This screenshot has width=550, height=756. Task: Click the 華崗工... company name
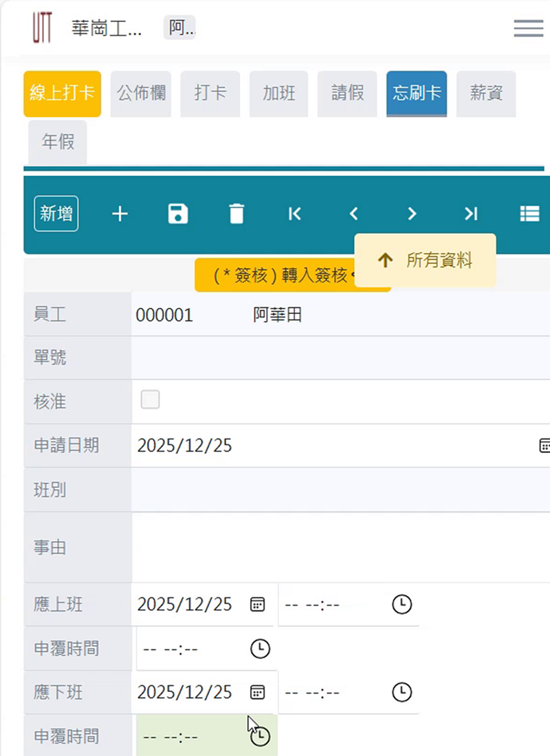tap(107, 28)
